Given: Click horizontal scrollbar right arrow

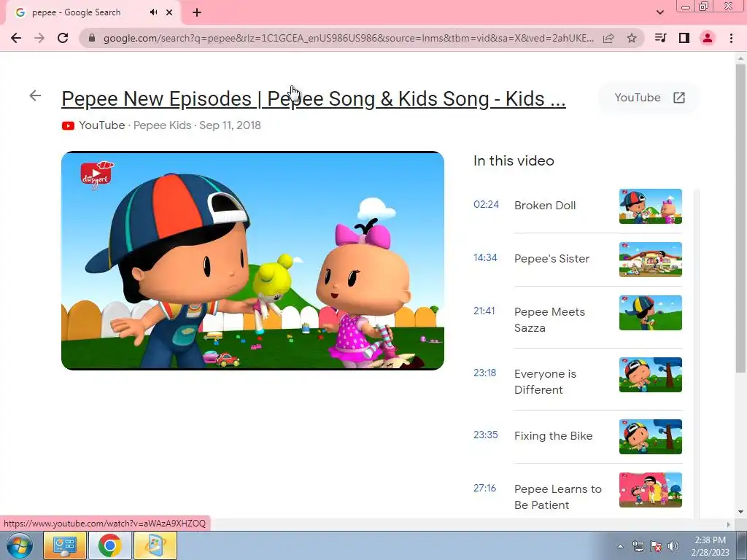Looking at the screenshot, I should coord(728,524).
